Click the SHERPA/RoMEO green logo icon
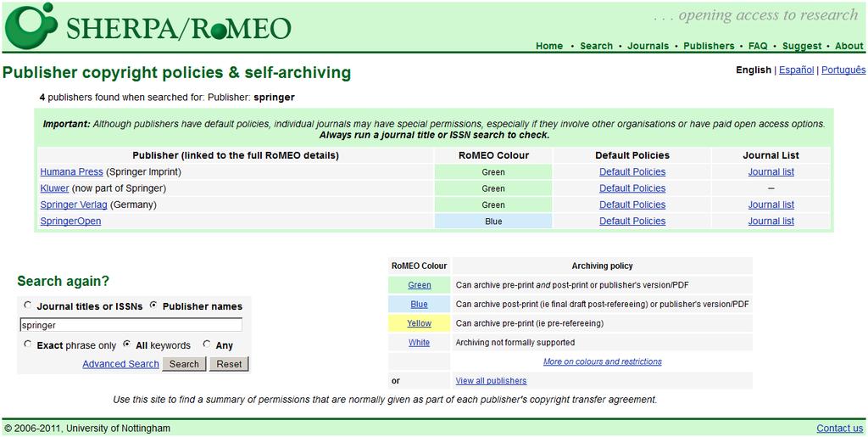This screenshot has width=868, height=437. click(31, 25)
